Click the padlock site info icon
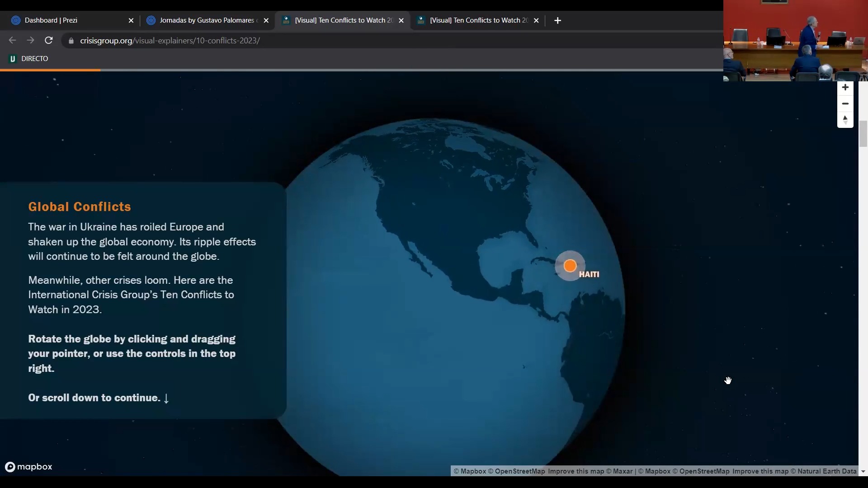868x488 pixels. tap(71, 41)
